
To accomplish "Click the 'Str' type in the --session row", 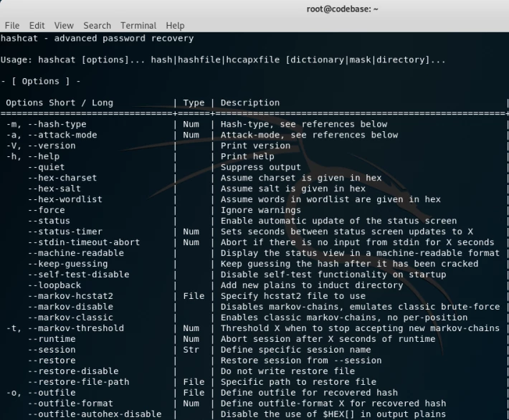I will pos(191,350).
